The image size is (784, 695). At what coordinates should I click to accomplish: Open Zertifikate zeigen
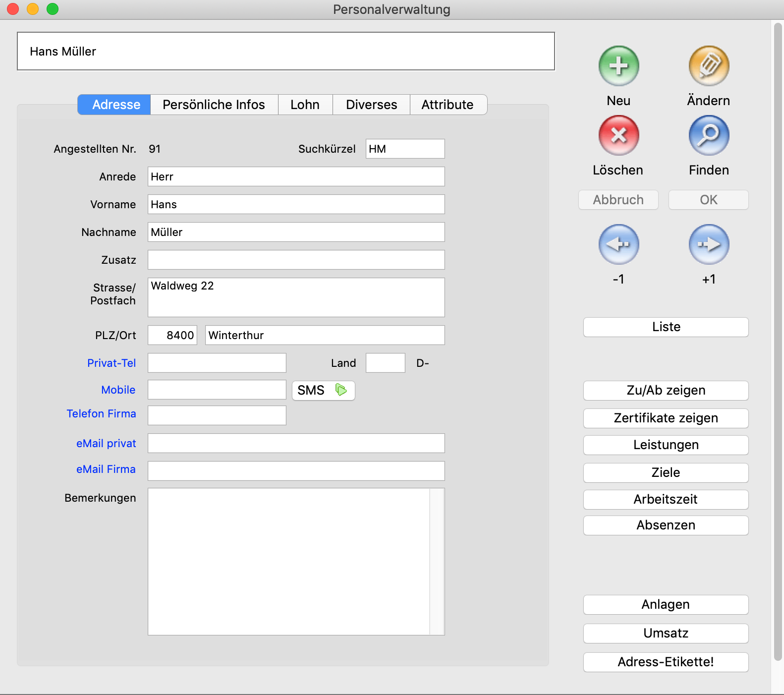[x=666, y=418]
